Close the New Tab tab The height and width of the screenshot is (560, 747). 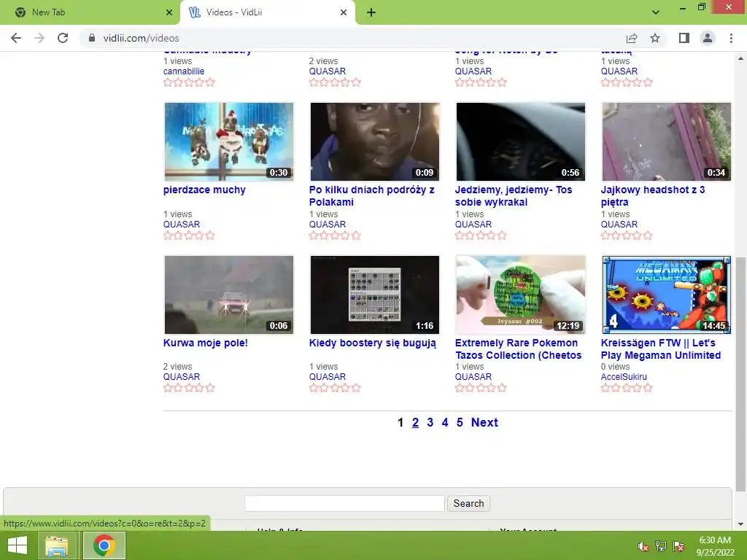(x=169, y=12)
